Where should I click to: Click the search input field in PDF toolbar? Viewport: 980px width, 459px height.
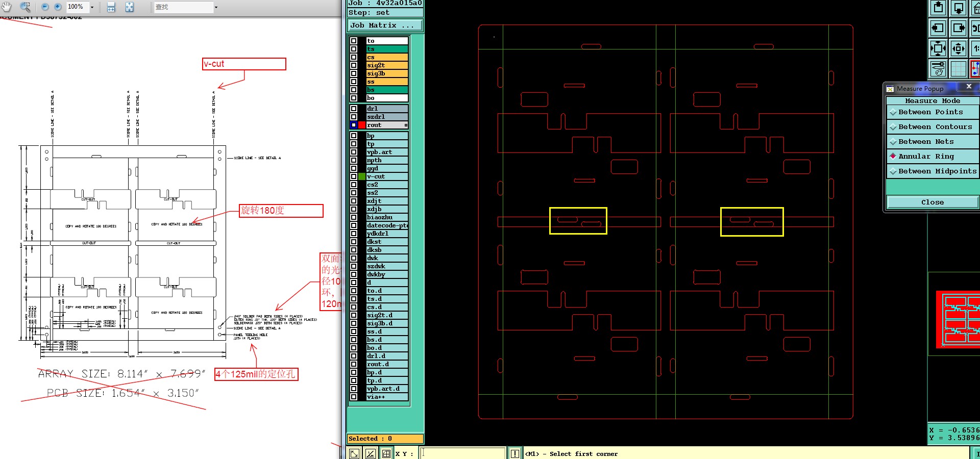183,7
